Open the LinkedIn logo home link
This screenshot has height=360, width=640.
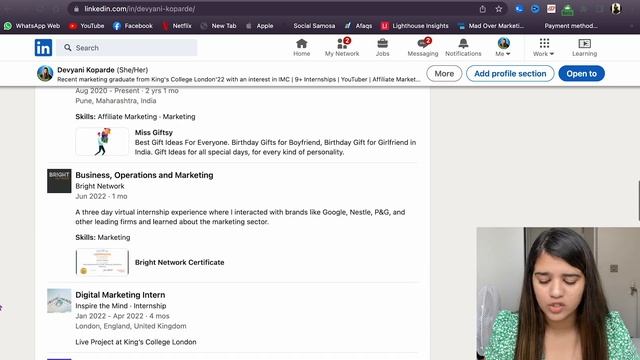click(43, 48)
